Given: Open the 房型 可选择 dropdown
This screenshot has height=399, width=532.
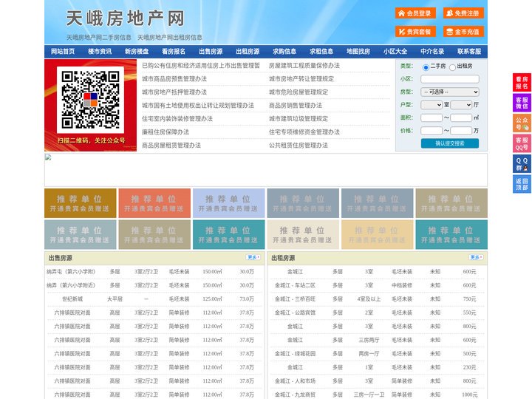Looking at the screenshot, I should pos(450,92).
